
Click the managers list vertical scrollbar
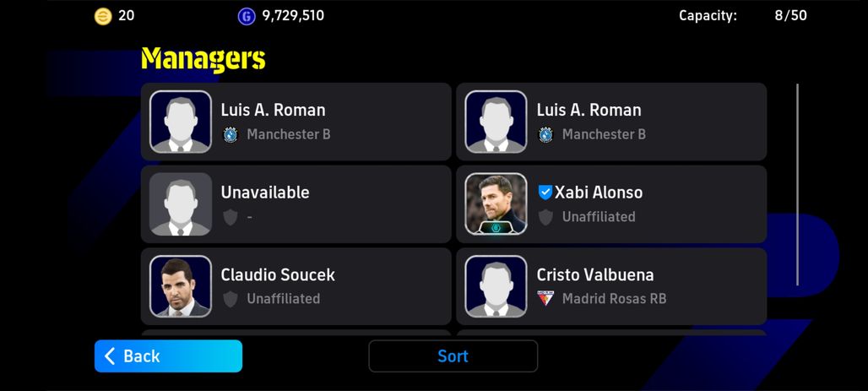797,184
